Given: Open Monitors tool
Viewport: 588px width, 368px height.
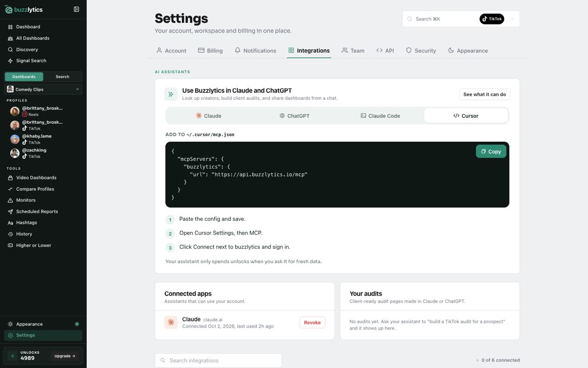Looking at the screenshot, I should tap(43, 200).
